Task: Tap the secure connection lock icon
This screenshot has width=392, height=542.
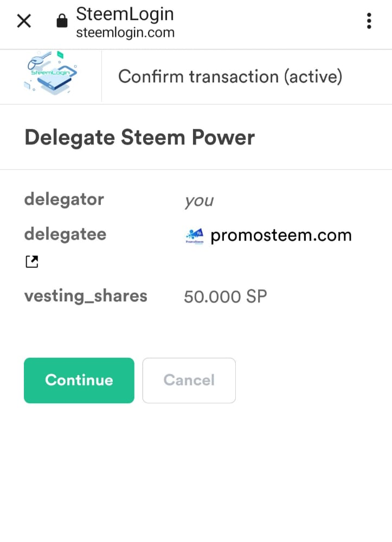Action: [62, 21]
